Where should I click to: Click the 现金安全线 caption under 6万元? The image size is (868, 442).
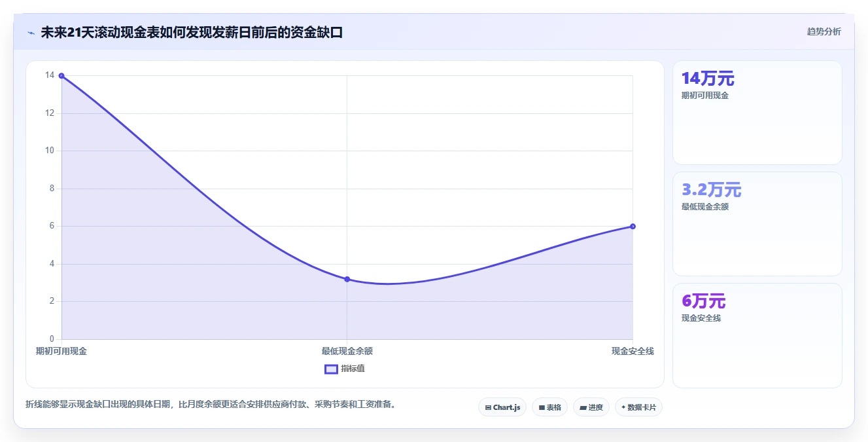pyautogui.click(x=701, y=318)
